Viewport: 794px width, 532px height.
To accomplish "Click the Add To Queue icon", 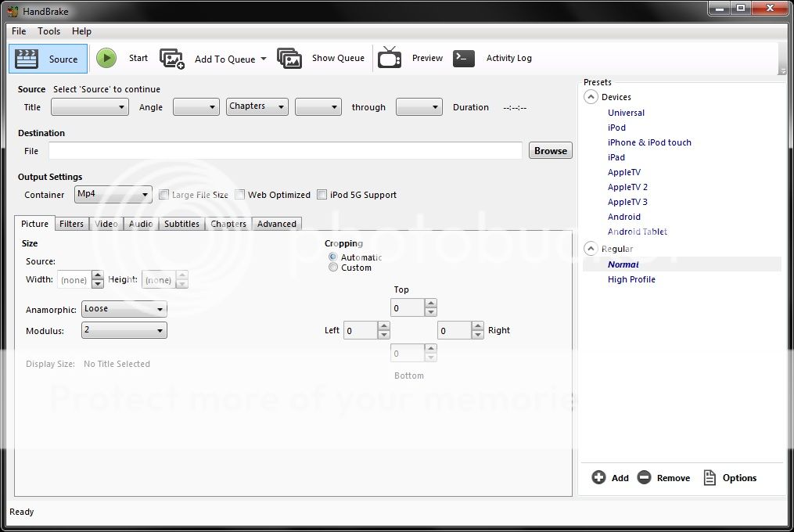I will (172, 59).
